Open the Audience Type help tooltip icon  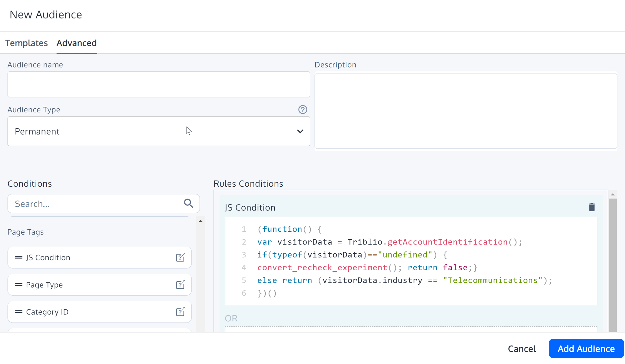(x=303, y=110)
